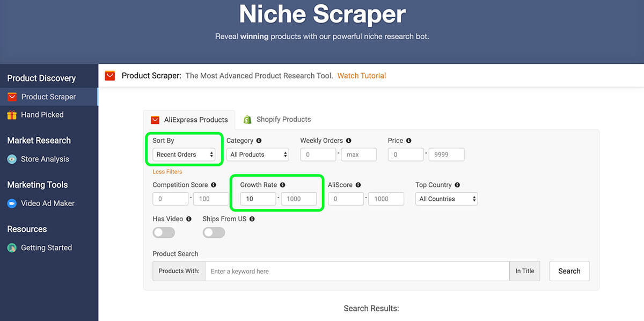Click the AliExpress icon beside Product Scraper heading
The height and width of the screenshot is (321, 644).
(x=110, y=76)
